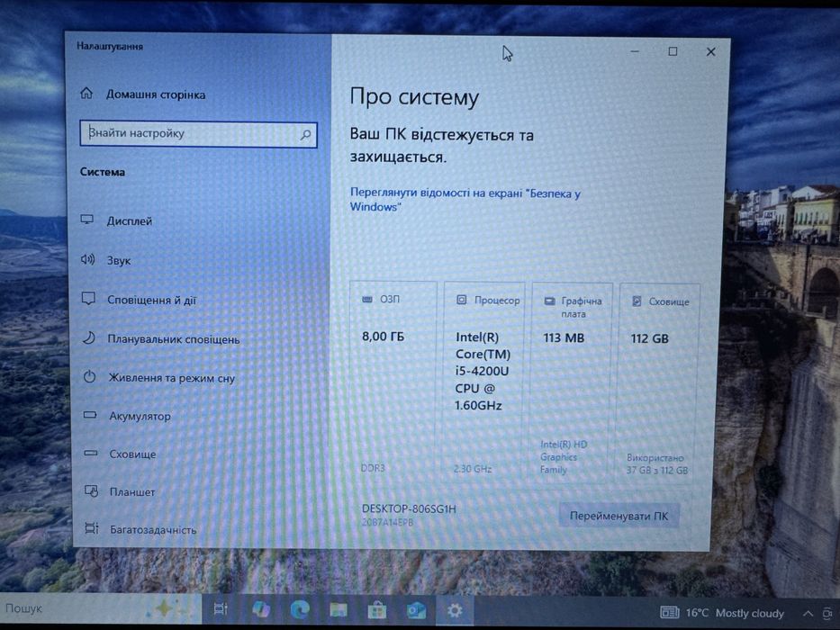Open Task View on the taskbar
The width and height of the screenshot is (840, 630).
221,609
